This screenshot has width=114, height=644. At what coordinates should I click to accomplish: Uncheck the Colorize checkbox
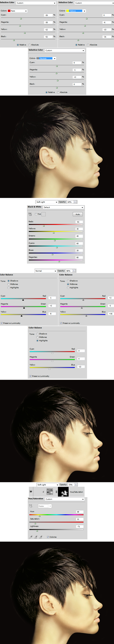48,537
